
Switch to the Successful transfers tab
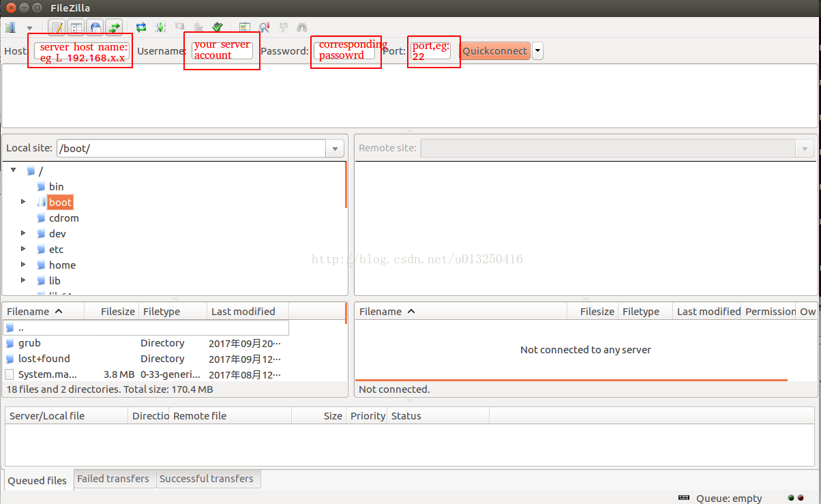pyautogui.click(x=207, y=479)
